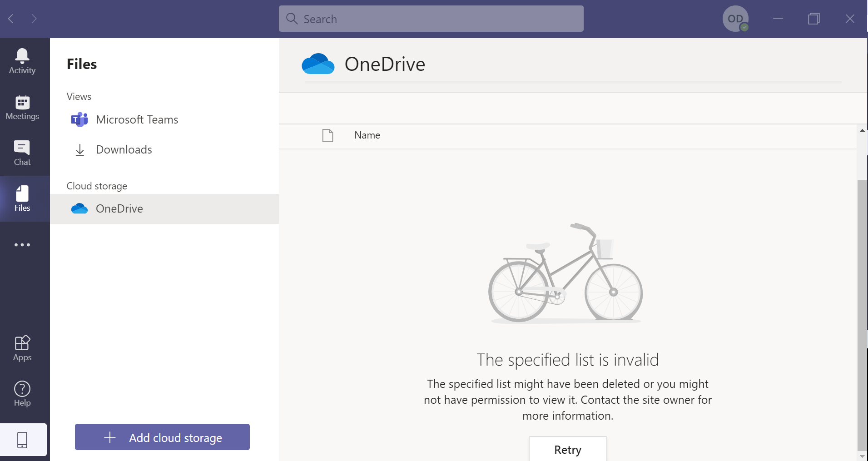Click the scrollbar up arrow
The image size is (868, 461).
point(862,131)
